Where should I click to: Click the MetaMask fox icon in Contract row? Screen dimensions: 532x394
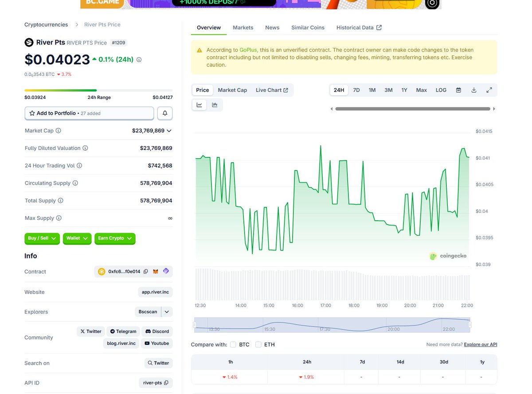coord(156,272)
